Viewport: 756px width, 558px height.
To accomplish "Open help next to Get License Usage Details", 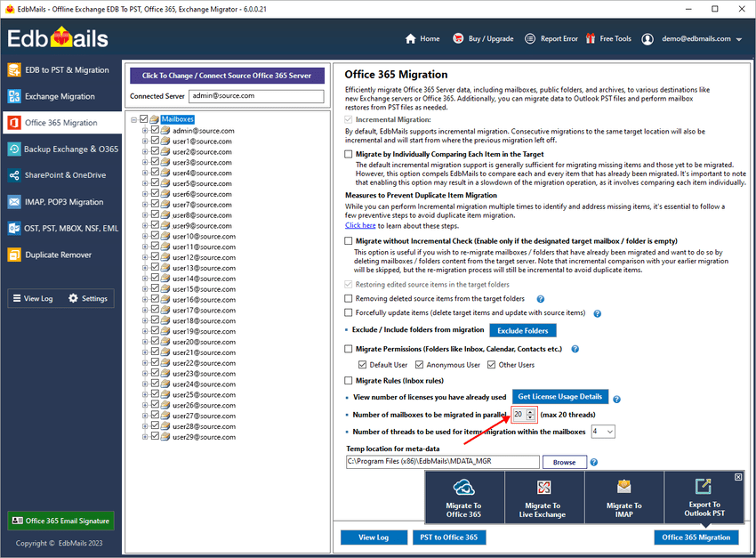I will click(x=616, y=400).
